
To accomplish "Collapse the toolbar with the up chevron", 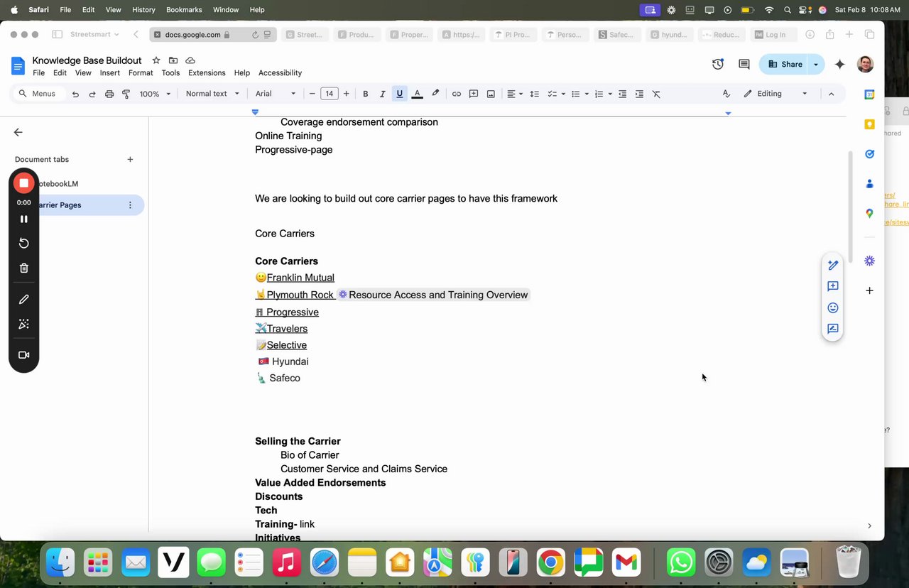I will pos(831,94).
